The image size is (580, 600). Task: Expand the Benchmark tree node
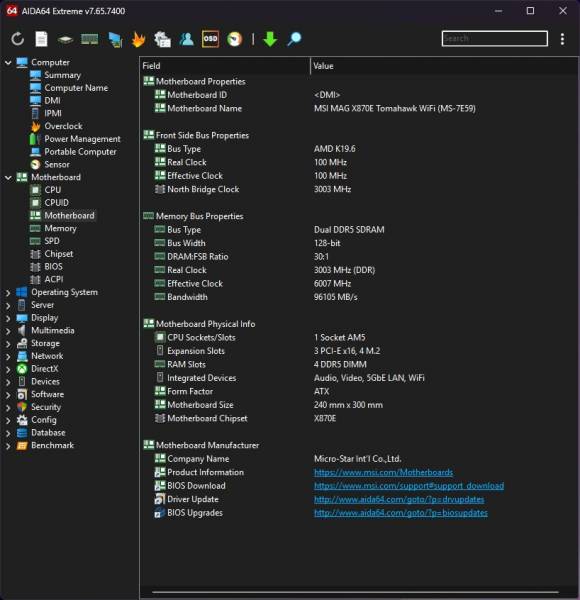pos(8,446)
